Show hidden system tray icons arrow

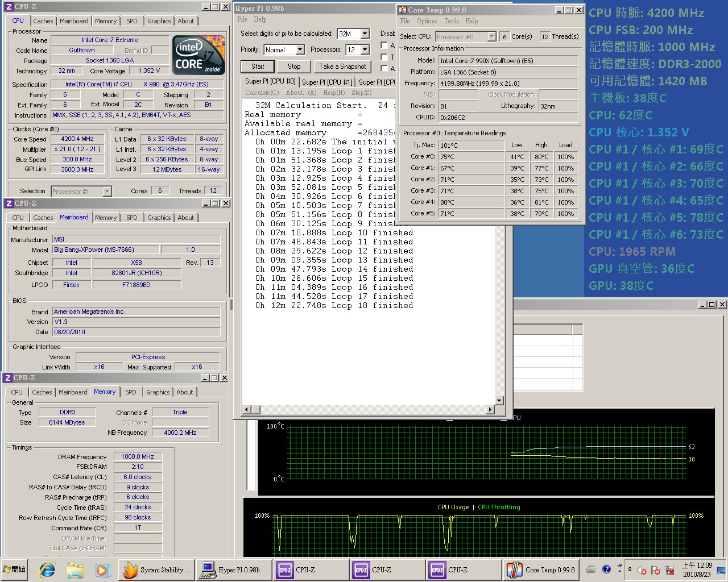[630, 569]
